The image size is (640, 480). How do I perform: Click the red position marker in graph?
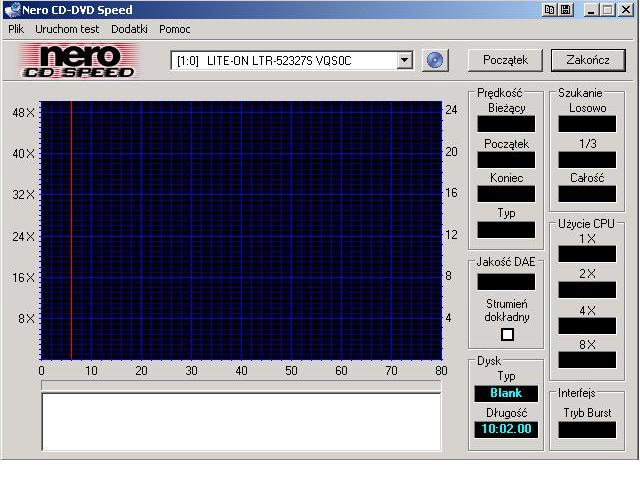71,230
